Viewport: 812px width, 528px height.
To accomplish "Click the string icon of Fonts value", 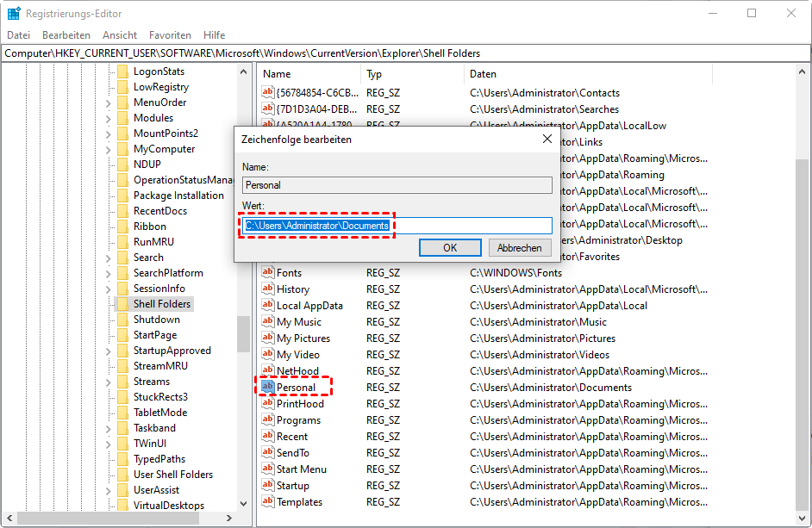I will pos(268,272).
